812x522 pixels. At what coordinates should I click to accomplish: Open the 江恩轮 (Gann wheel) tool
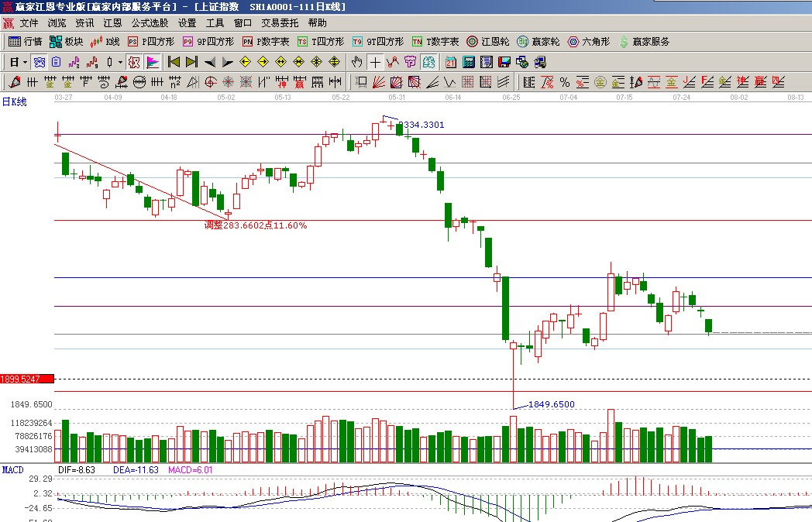(488, 42)
